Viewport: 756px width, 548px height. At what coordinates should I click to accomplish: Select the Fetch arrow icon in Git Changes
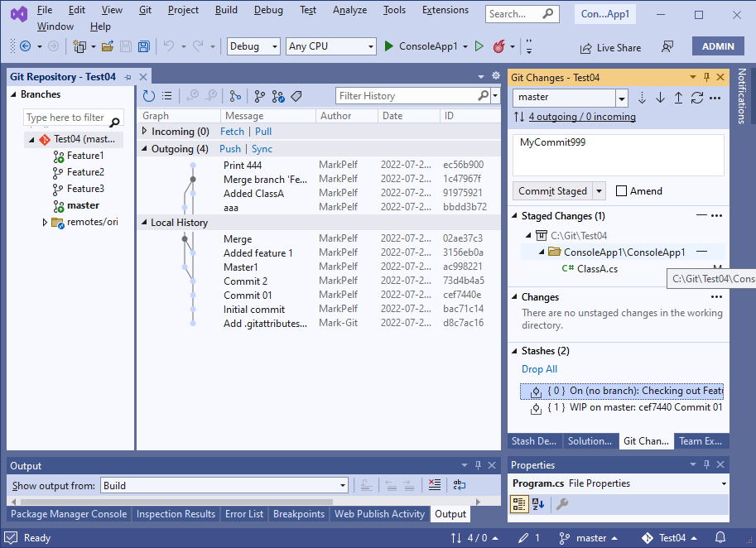click(x=642, y=99)
